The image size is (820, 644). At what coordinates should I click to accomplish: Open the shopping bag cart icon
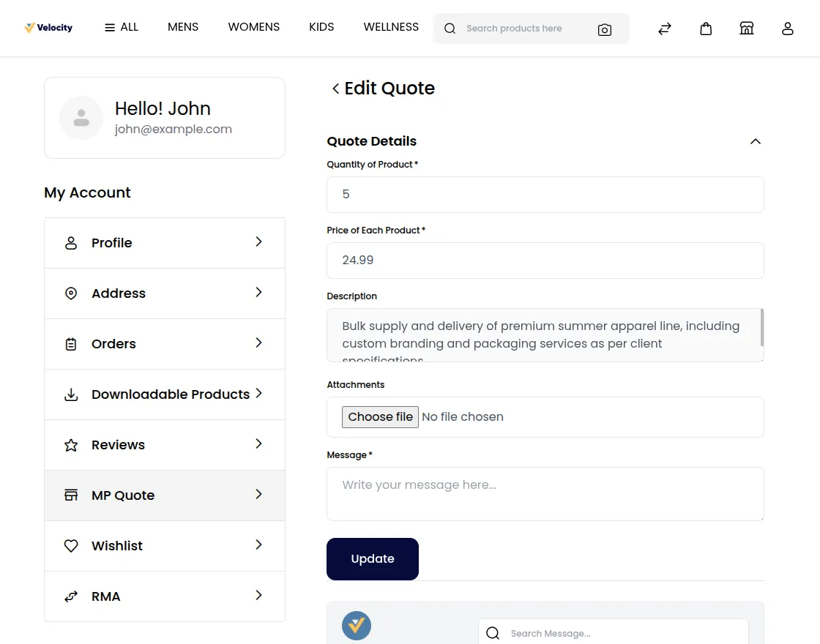(706, 29)
